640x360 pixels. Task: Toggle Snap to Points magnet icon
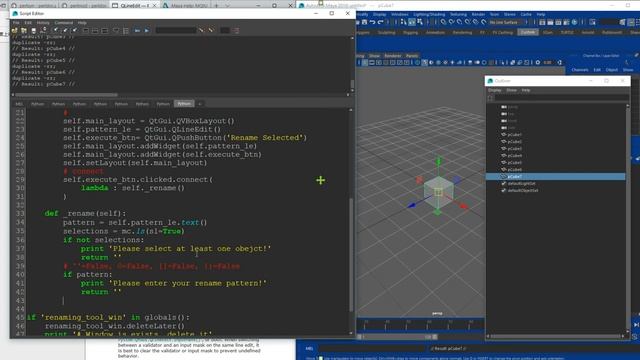tap(459, 22)
